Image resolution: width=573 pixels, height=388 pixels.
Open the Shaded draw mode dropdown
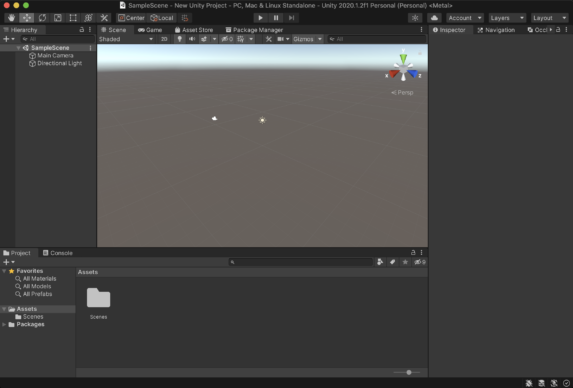[x=126, y=39]
